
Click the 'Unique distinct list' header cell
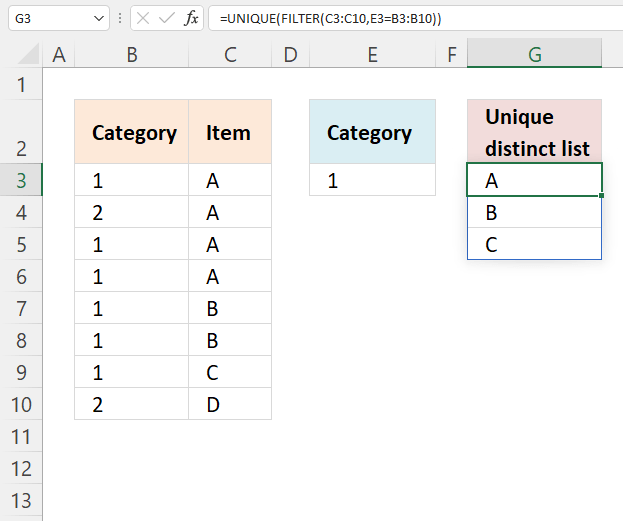pos(534,132)
